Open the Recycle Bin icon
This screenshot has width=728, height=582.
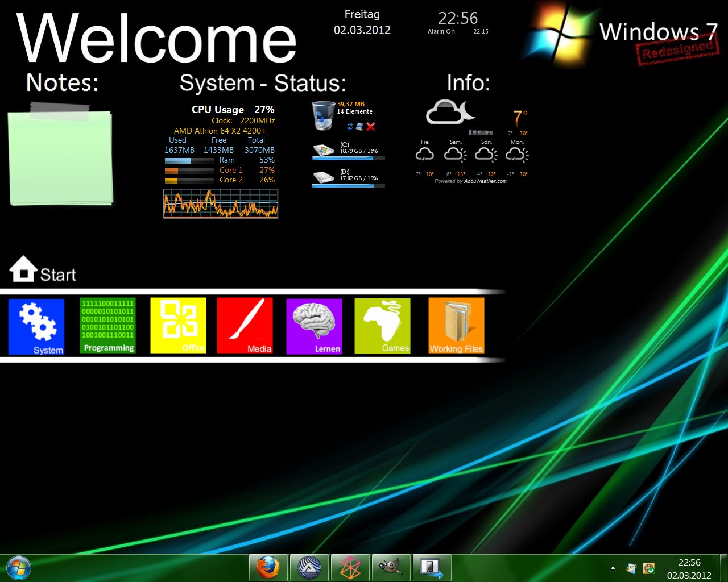pos(323,115)
